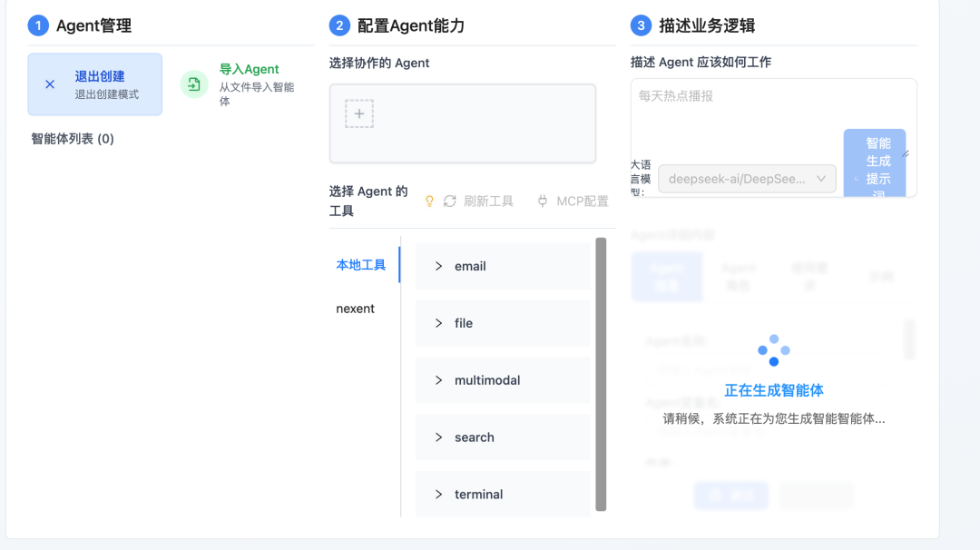Expand the search tool group
The image size is (980, 550).
tap(503, 437)
